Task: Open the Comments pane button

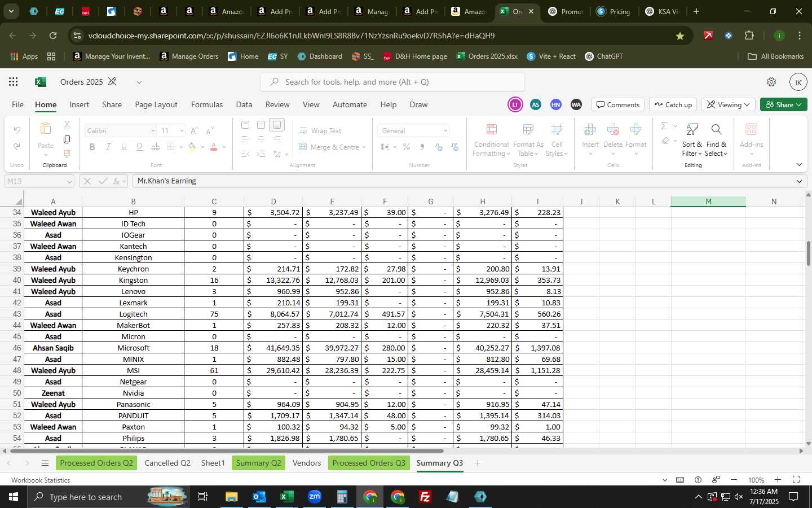Action: [618, 104]
